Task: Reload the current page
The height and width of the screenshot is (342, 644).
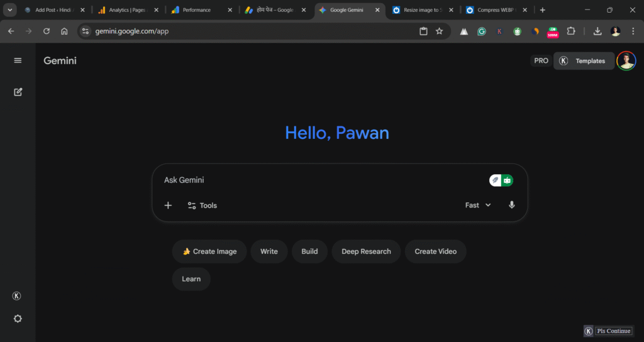Action: pos(47,31)
